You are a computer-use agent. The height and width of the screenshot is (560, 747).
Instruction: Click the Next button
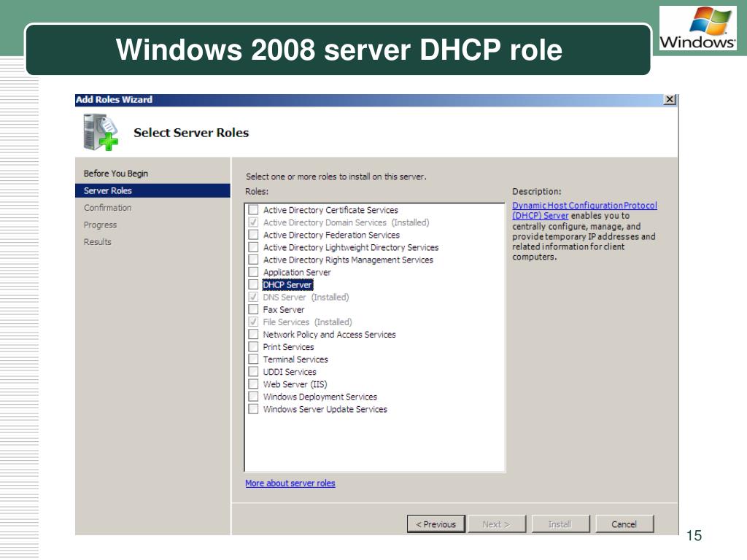click(x=496, y=524)
